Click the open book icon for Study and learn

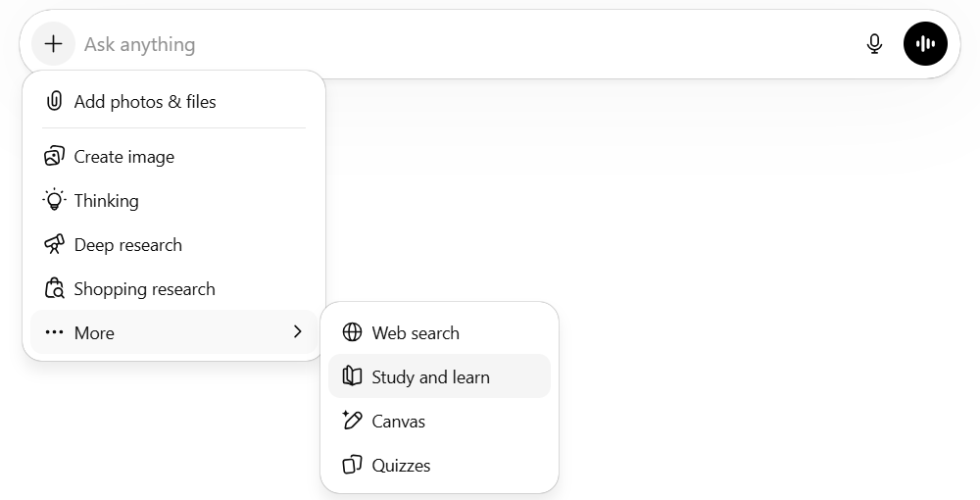point(352,376)
